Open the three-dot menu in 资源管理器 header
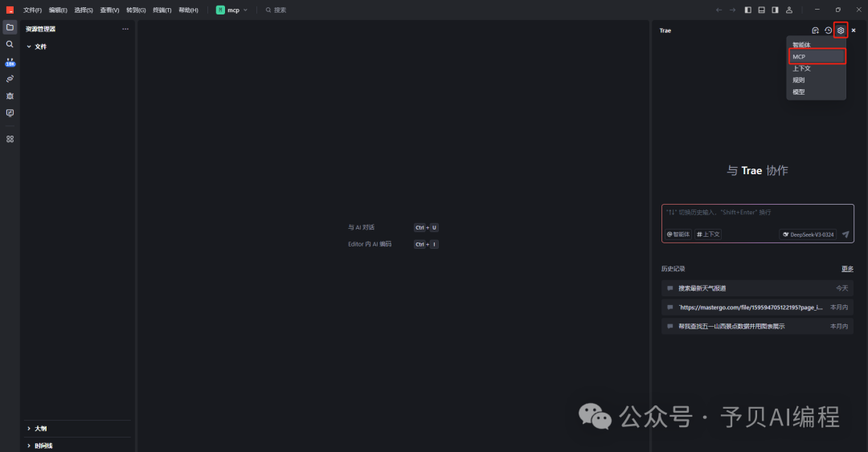Image resolution: width=868 pixels, height=452 pixels. click(125, 29)
